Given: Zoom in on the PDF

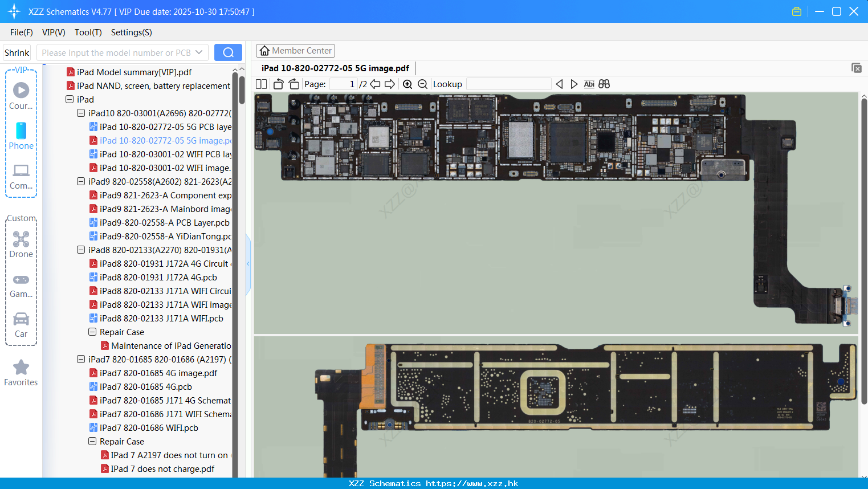Looking at the screenshot, I should [x=407, y=84].
